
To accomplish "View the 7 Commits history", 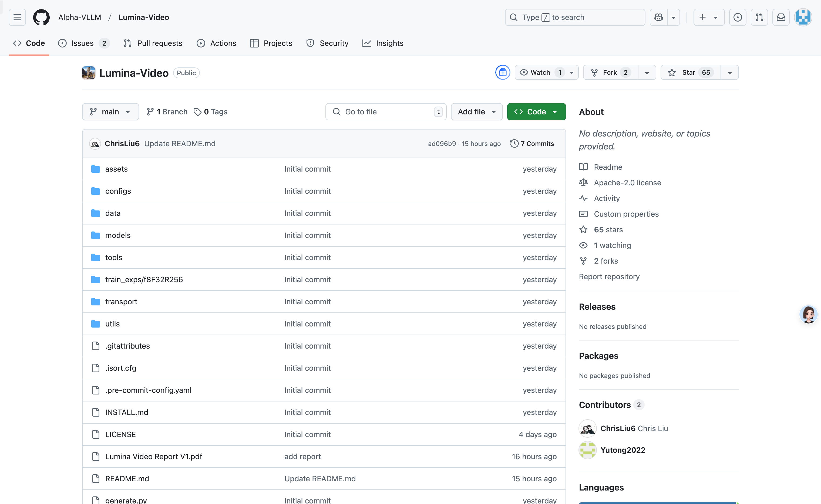I will click(532, 144).
